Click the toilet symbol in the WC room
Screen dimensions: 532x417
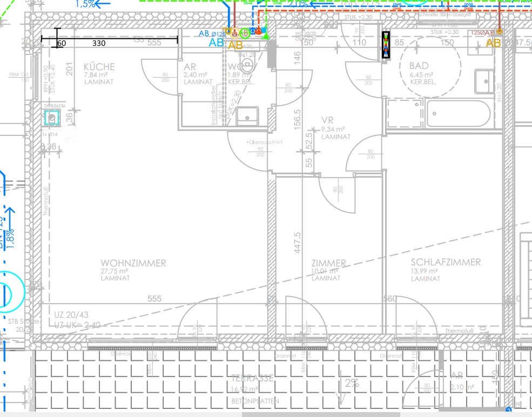click(249, 65)
